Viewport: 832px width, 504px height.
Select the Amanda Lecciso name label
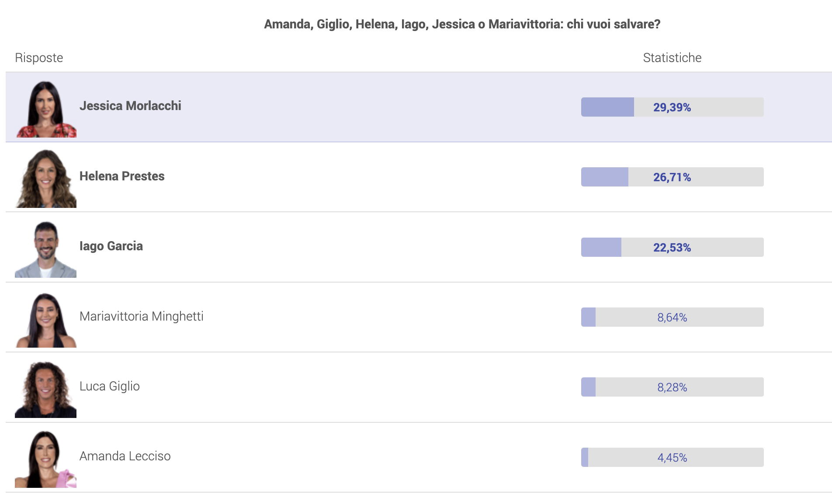tap(125, 456)
